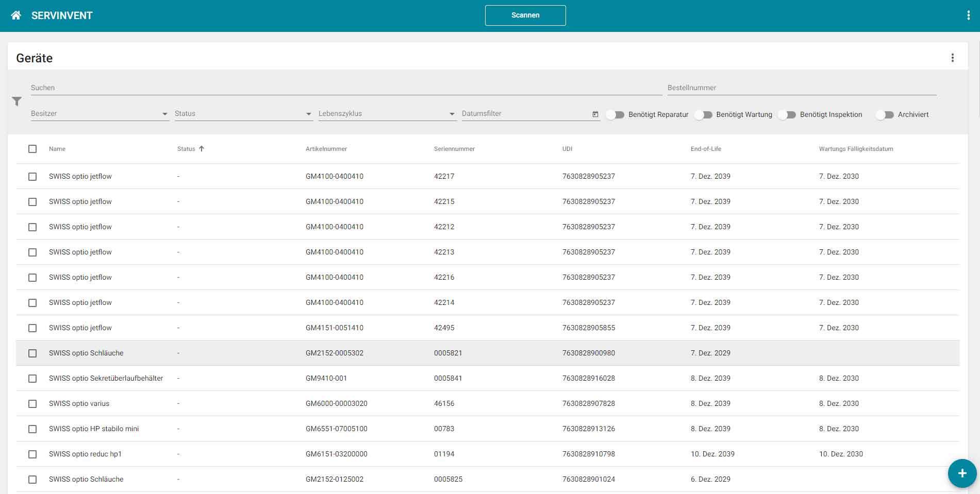Open the Datumsfilter calendar picker

pos(595,114)
